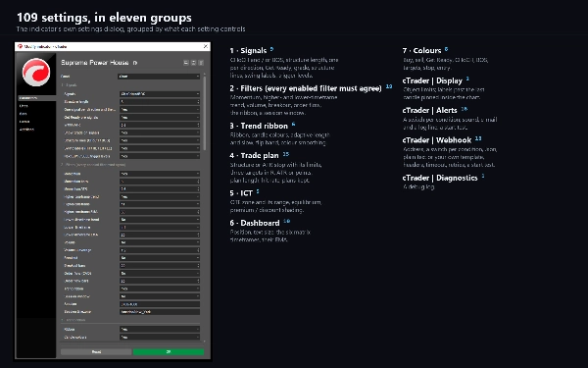588x368 pixels.
Task: Open the Ribbon dropdown under Trend ribbon
Action: (x=160, y=330)
